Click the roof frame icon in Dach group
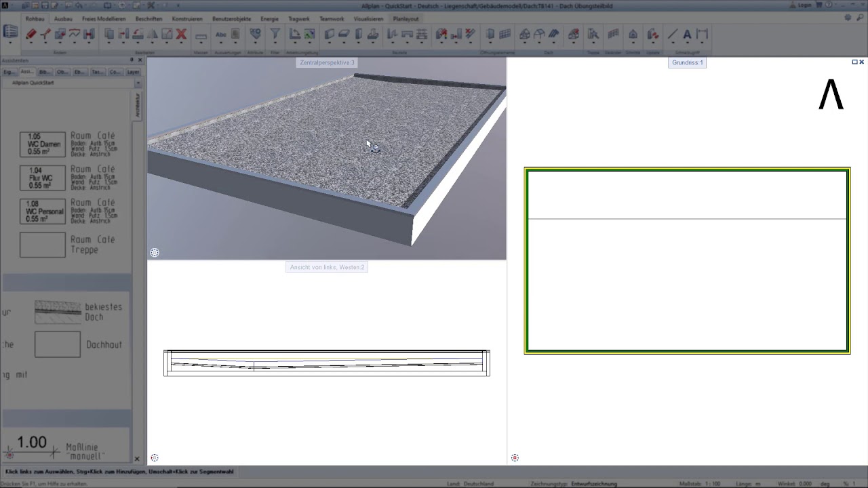This screenshot has height=488, width=868. coord(525,34)
